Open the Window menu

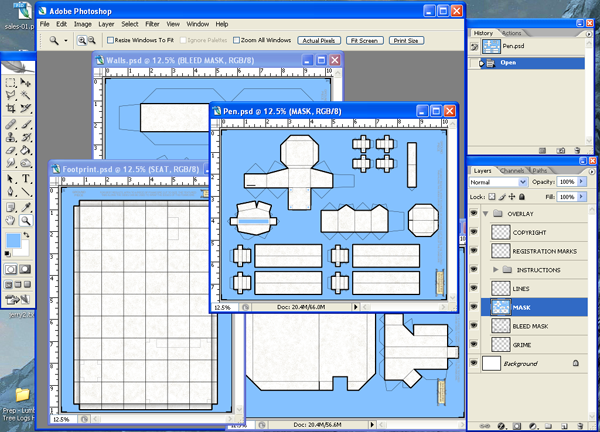(197, 24)
